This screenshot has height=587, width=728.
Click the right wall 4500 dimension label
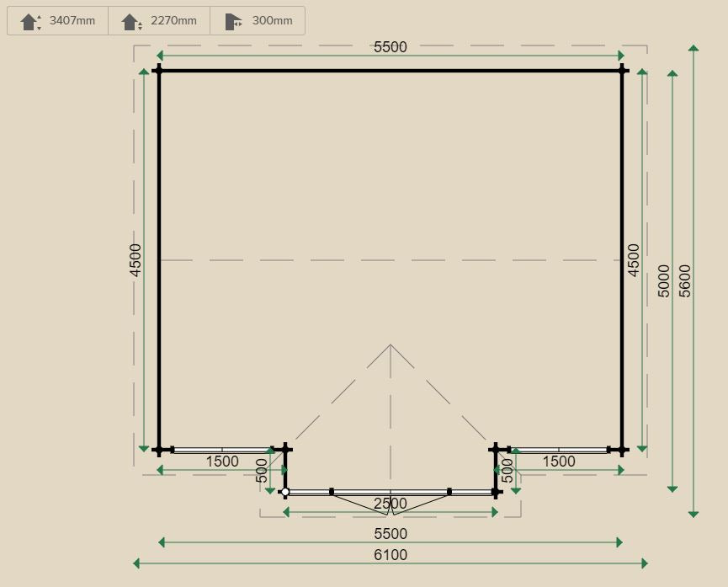[x=634, y=260]
